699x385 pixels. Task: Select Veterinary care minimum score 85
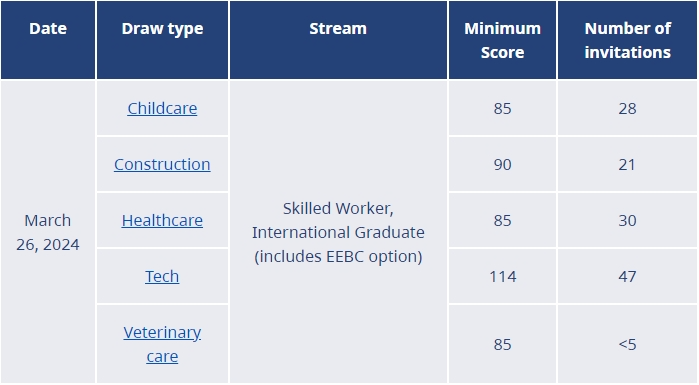(502, 344)
